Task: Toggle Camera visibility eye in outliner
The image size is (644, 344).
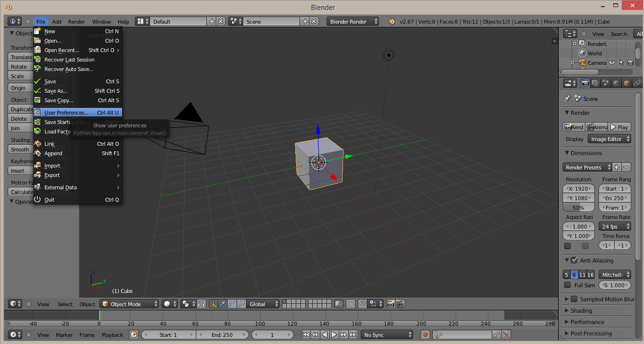Action: [x=612, y=63]
